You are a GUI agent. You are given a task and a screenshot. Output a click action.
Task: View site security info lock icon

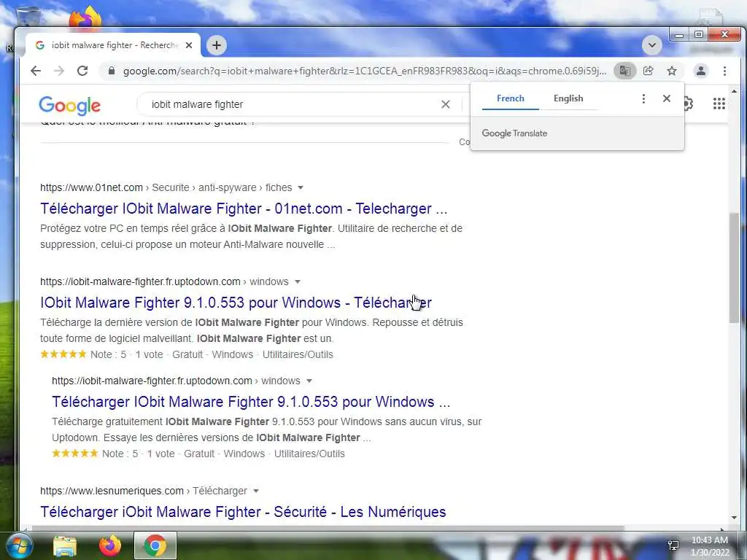click(112, 71)
